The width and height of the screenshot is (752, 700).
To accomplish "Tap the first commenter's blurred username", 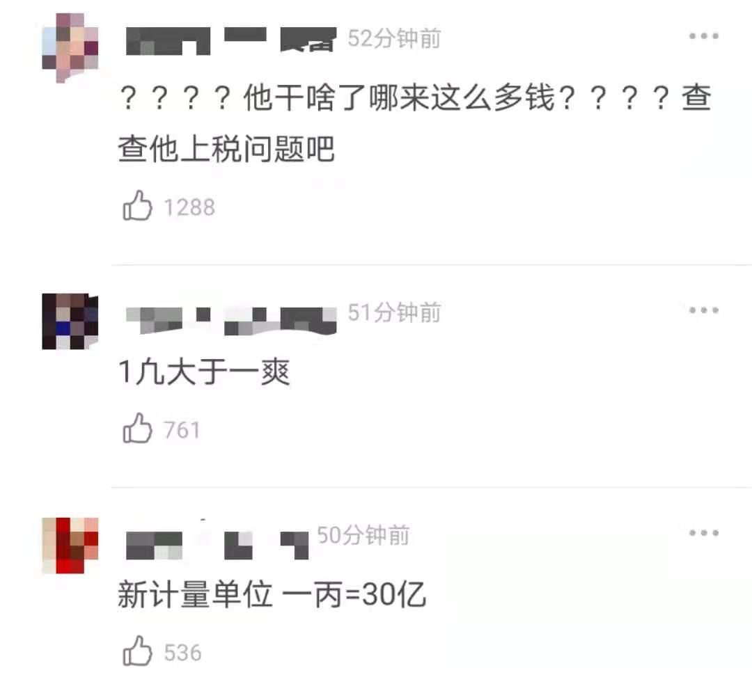I will click(x=231, y=41).
